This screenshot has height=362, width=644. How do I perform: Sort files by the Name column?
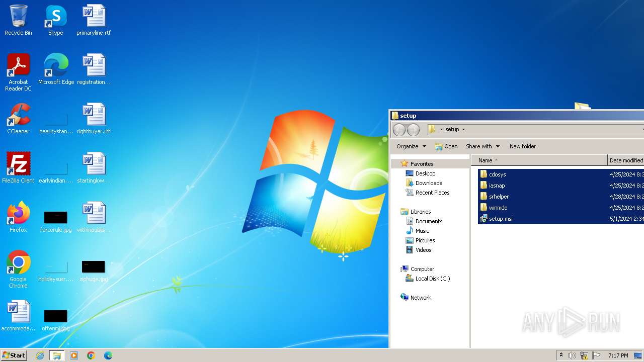pos(539,160)
